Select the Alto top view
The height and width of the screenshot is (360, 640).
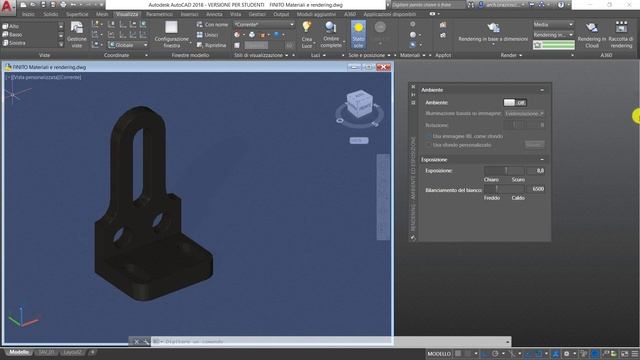[11, 26]
